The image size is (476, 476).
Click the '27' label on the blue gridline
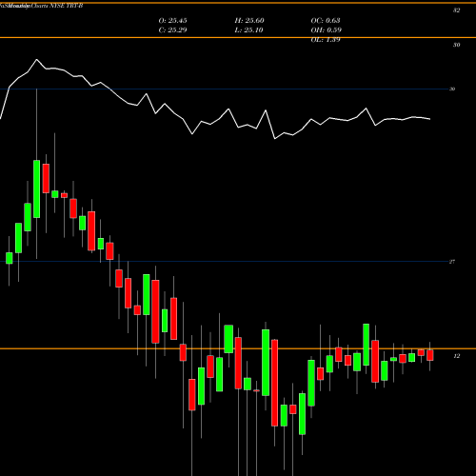point(452,262)
